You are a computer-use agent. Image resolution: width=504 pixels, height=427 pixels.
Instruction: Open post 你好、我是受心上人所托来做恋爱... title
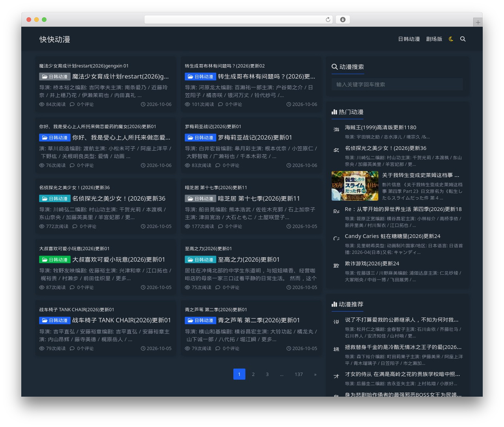click(121, 137)
